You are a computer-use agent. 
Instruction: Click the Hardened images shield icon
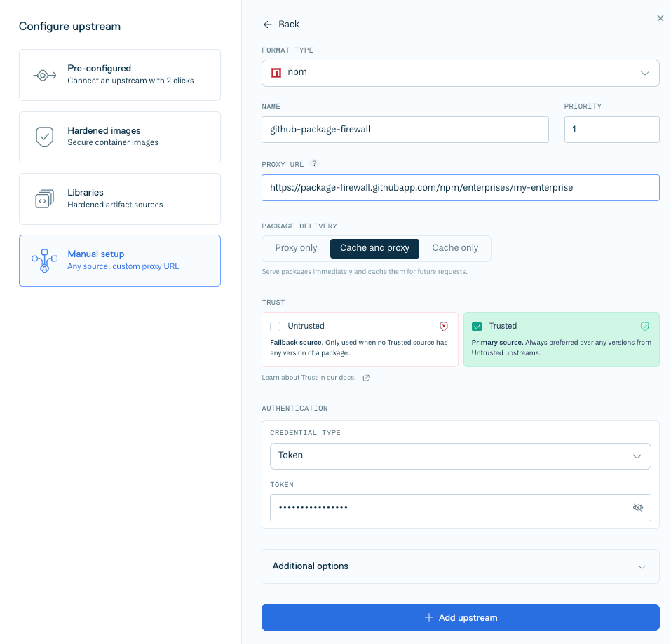(44, 137)
